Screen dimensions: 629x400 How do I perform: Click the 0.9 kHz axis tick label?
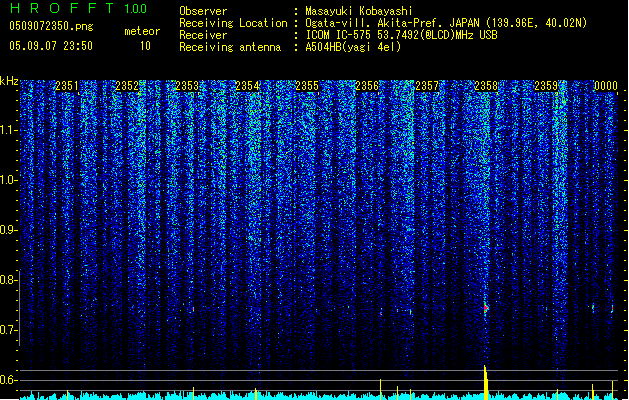tap(8, 230)
